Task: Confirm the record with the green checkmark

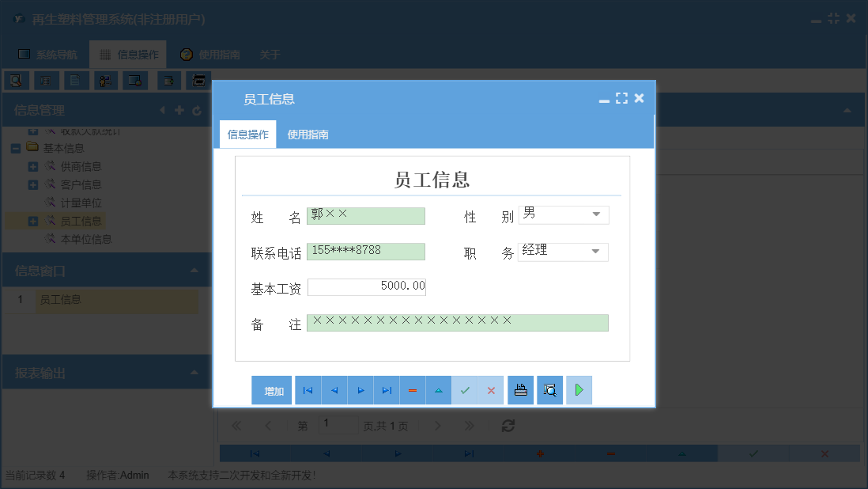Action: coord(465,390)
